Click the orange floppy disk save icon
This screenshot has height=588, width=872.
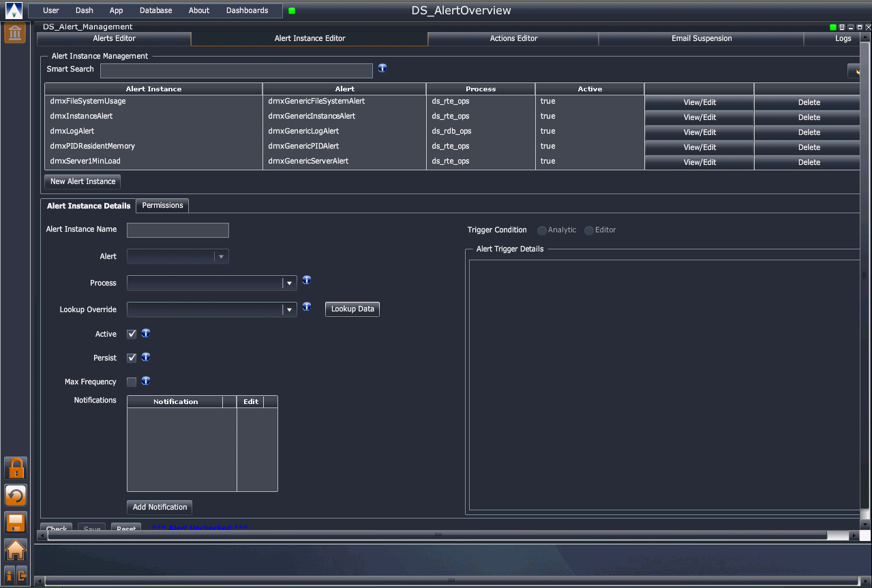pos(15,523)
